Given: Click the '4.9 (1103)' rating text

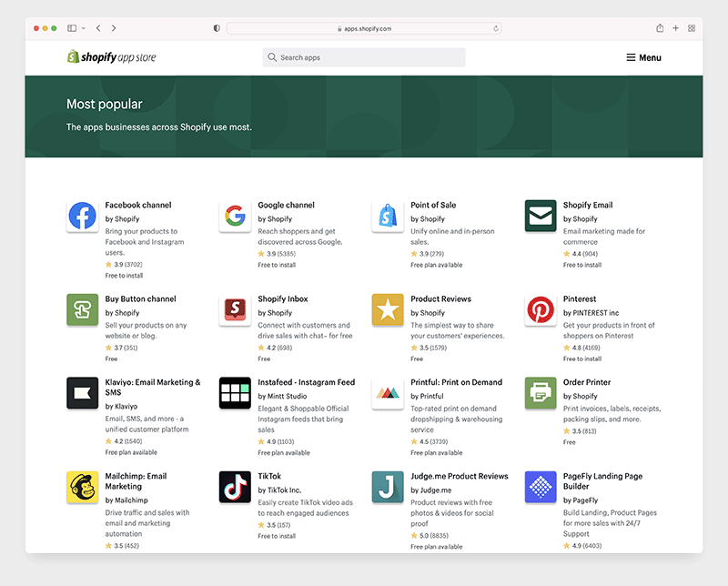Looking at the screenshot, I should tap(280, 441).
